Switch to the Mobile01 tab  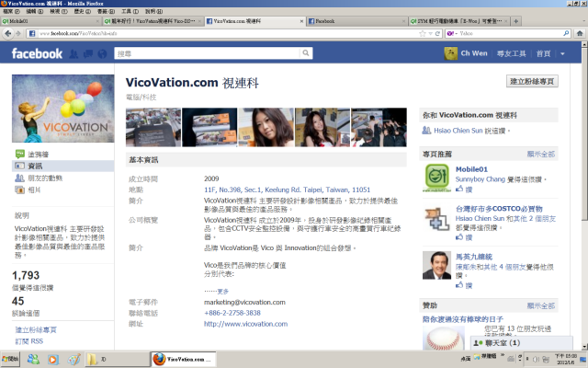51,21
